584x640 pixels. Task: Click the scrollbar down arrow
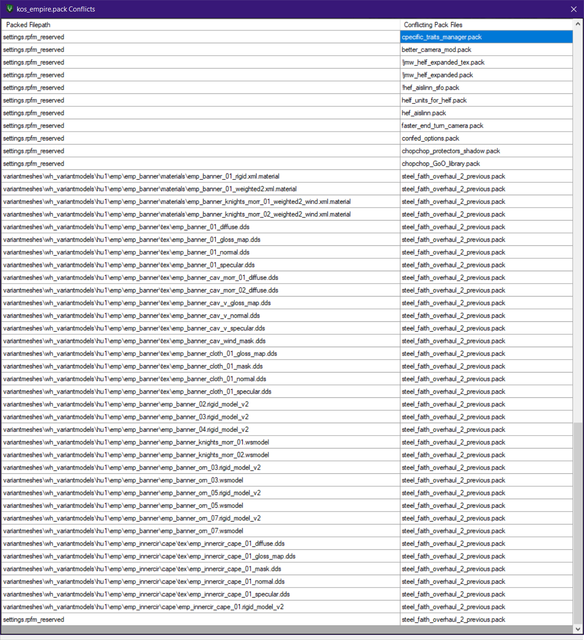[x=577, y=629]
